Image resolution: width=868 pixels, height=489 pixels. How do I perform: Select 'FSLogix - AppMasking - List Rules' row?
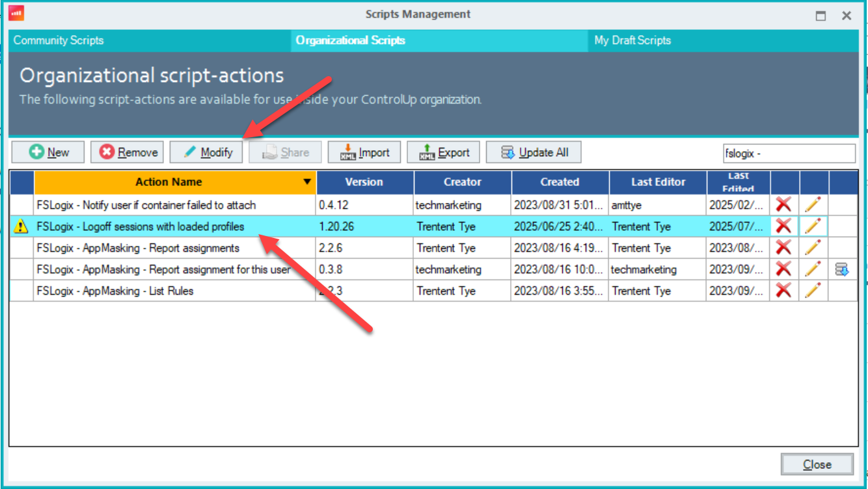click(x=433, y=291)
